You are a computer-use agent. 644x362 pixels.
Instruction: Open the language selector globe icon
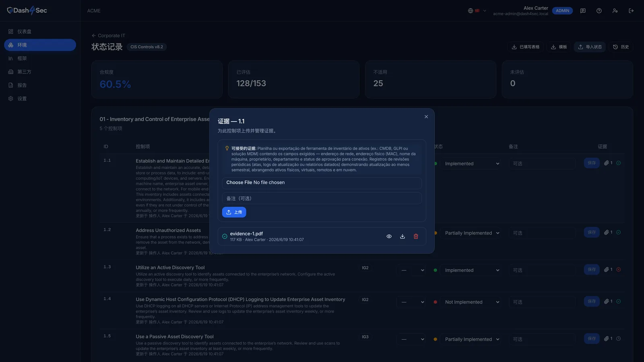(x=477, y=11)
